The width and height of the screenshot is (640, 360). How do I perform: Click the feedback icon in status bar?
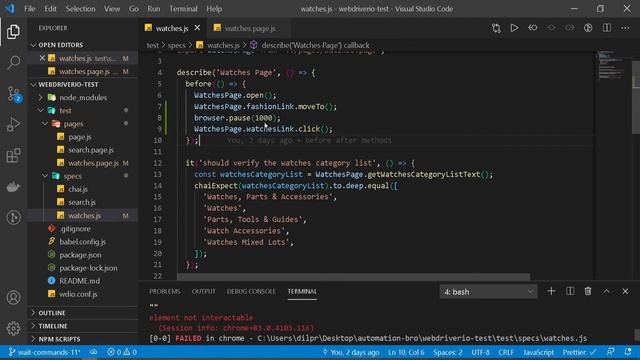click(611, 352)
